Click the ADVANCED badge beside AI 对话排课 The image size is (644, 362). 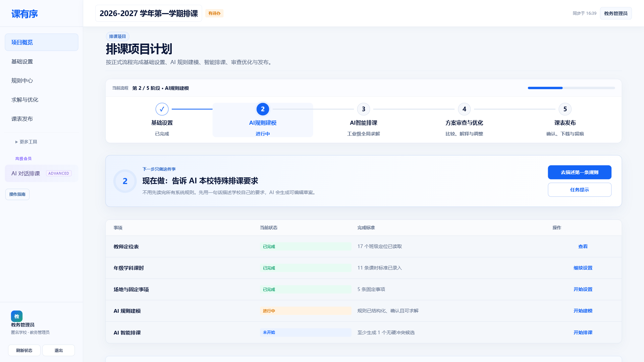[x=59, y=173]
